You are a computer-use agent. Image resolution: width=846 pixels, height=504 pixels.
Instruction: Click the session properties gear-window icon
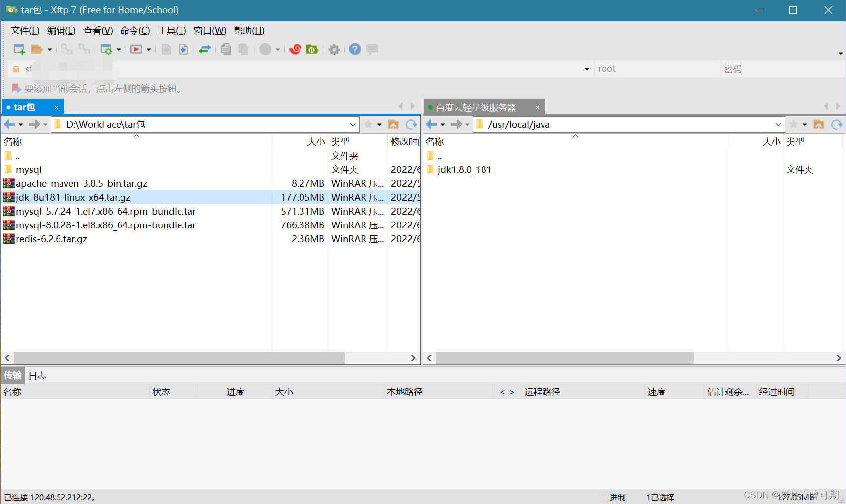(x=106, y=49)
